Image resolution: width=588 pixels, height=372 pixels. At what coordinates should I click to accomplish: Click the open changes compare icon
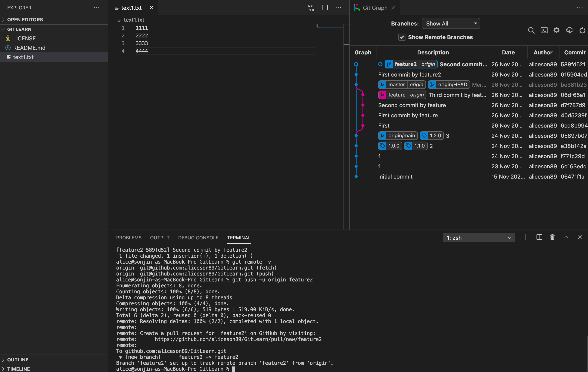pyautogui.click(x=311, y=8)
